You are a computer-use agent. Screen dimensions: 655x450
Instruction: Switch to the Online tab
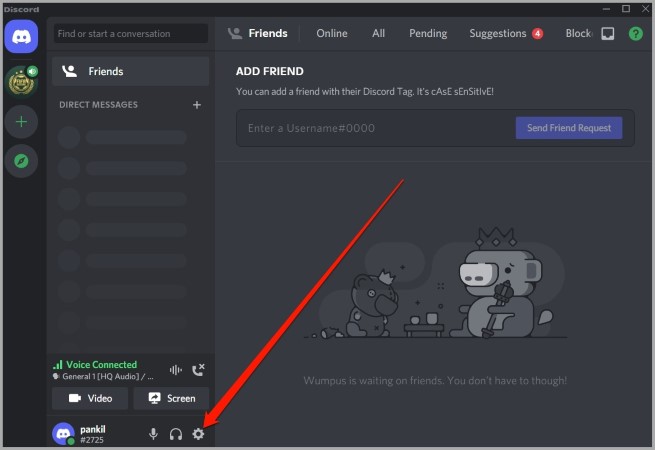point(332,33)
